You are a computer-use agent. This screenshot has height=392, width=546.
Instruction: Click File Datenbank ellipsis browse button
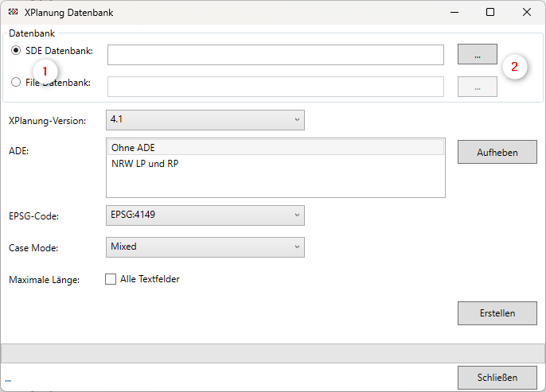tap(477, 87)
